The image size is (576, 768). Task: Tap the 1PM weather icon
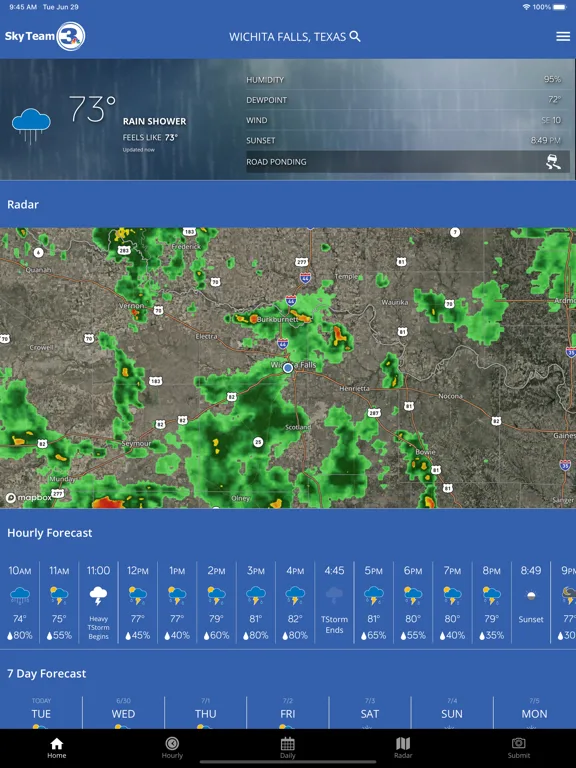tap(177, 596)
